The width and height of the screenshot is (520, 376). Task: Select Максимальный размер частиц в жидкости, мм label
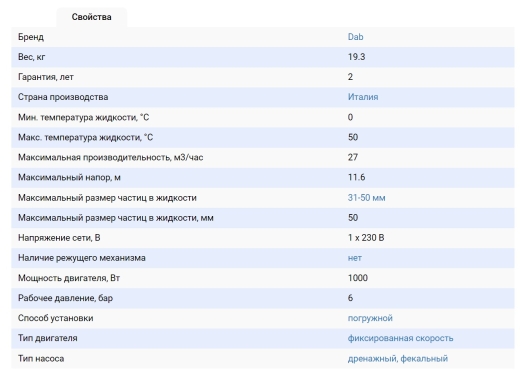tap(116, 218)
